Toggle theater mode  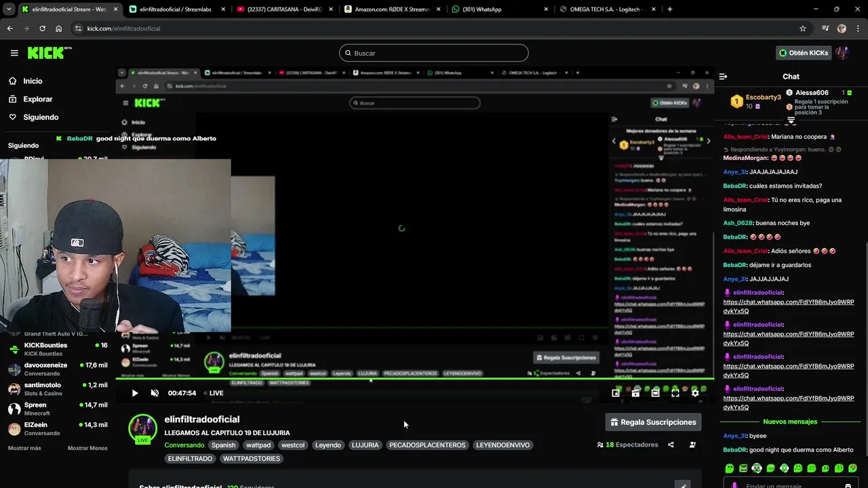pos(655,393)
